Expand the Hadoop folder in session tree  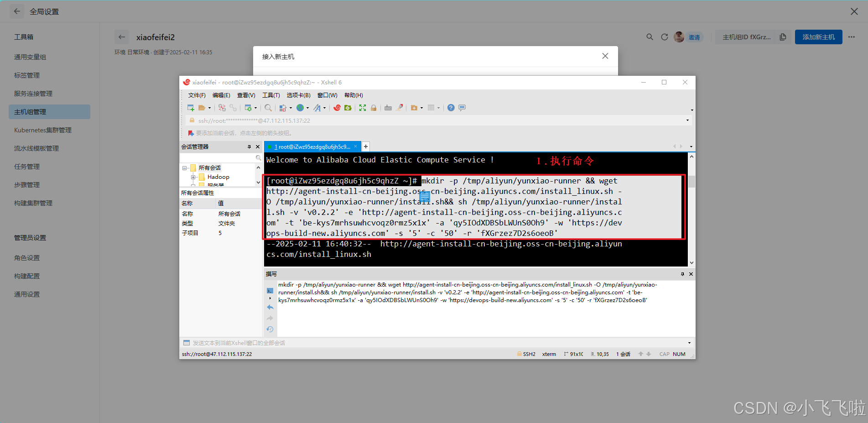(x=193, y=177)
